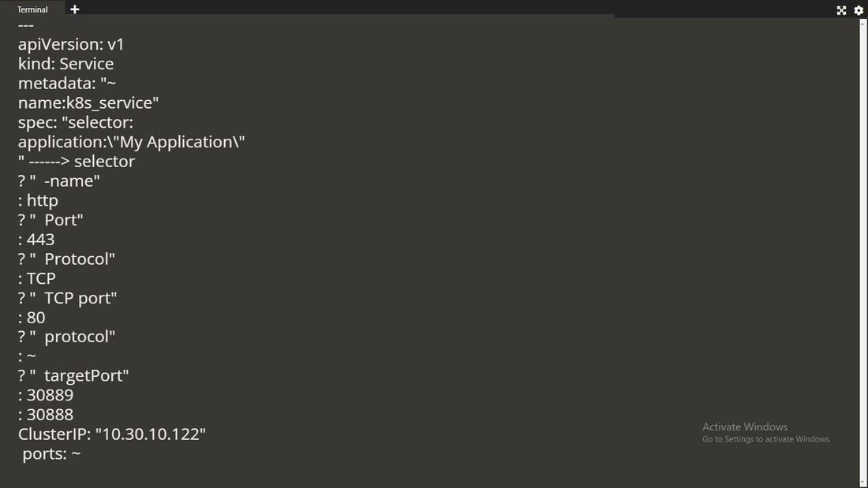Click the 'Activate Windows' watermark text

(744, 426)
